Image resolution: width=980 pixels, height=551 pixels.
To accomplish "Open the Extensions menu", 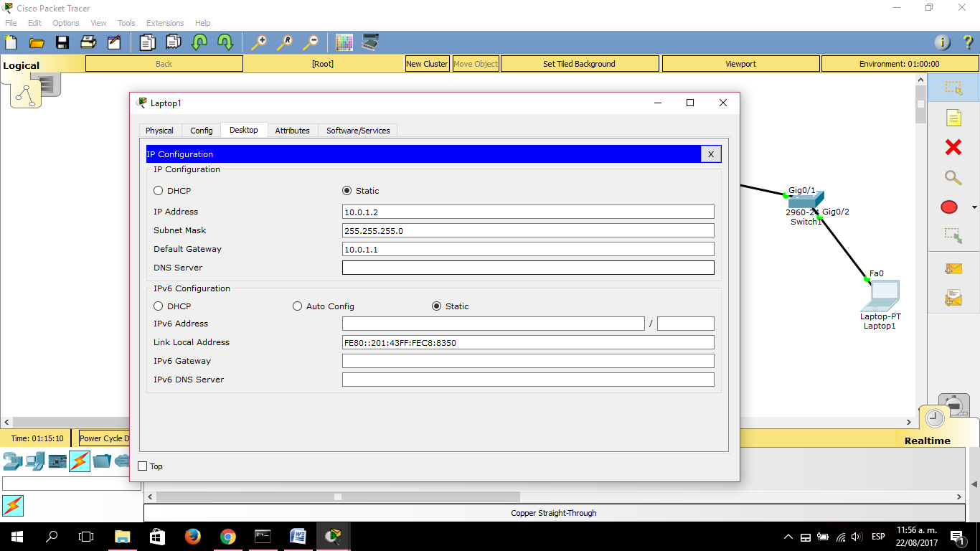I will (164, 22).
